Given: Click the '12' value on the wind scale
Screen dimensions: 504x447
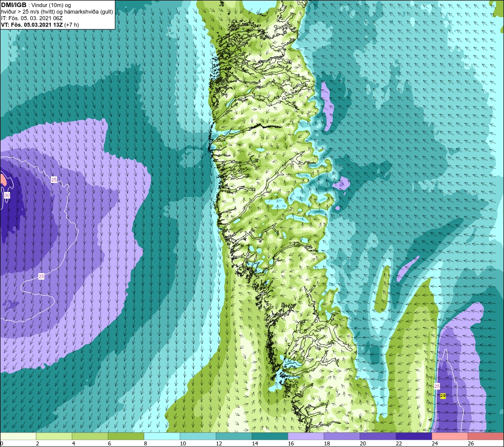Looking at the screenshot, I should coord(219,443).
